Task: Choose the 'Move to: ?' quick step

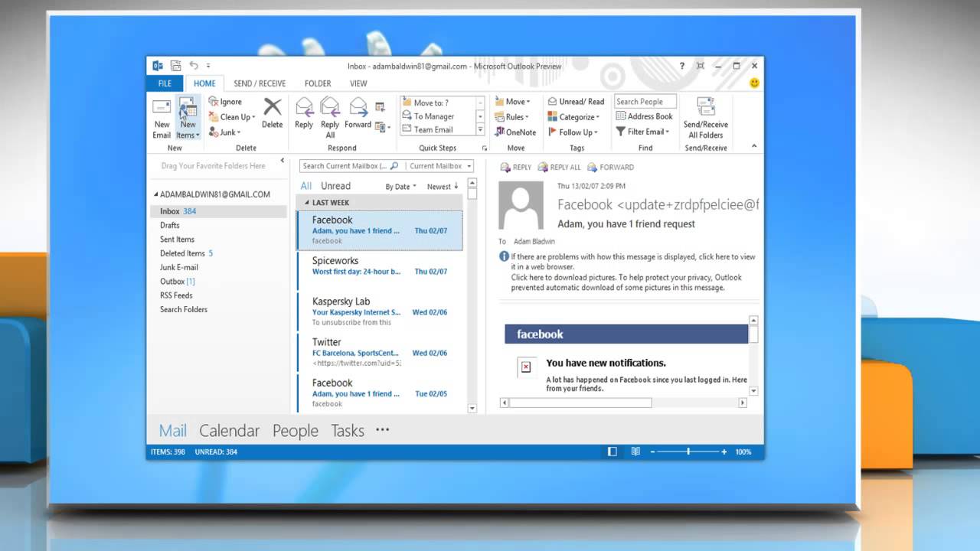Action: pos(437,103)
